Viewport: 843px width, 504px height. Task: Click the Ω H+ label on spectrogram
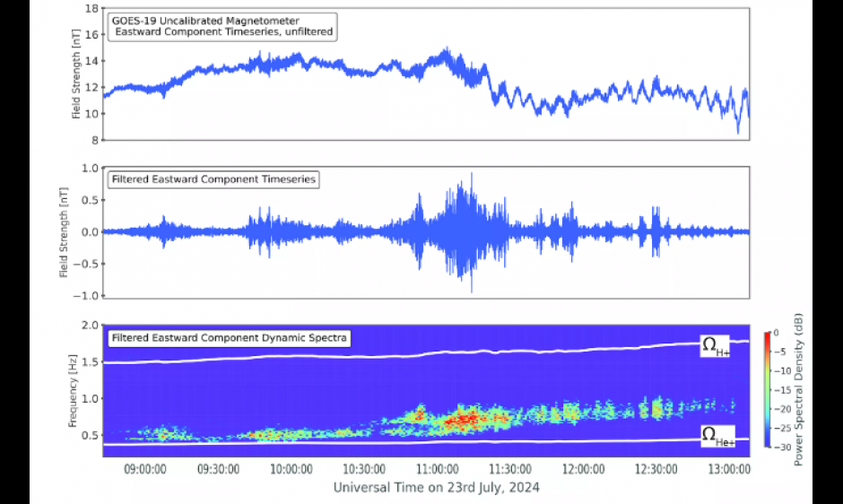(x=715, y=348)
